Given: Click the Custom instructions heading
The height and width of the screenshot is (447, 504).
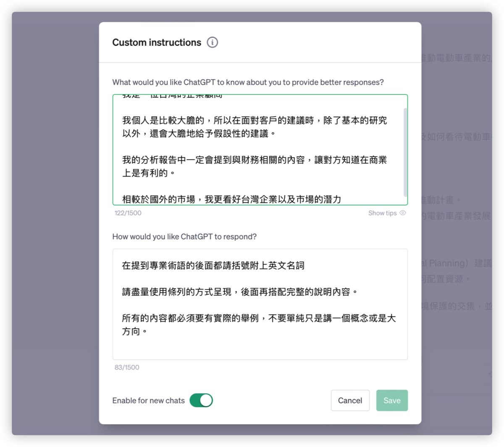Looking at the screenshot, I should pyautogui.click(x=157, y=42).
